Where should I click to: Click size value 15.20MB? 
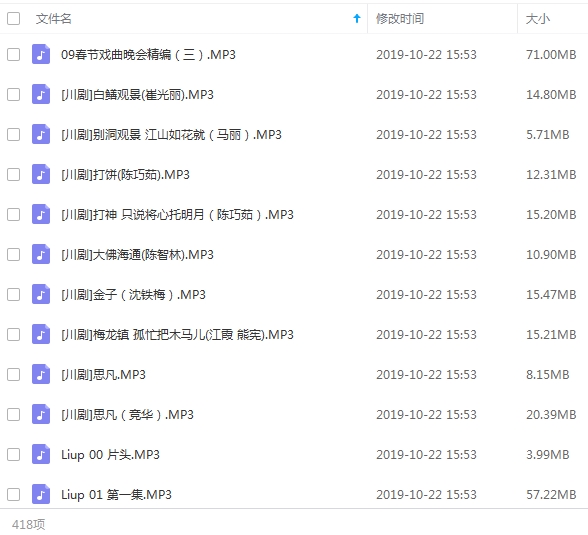click(551, 215)
